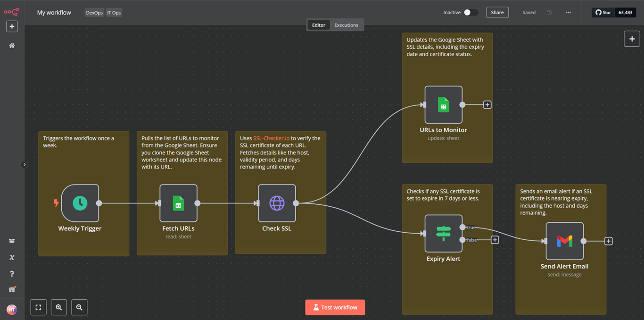Switch to the Executions tab
The width and height of the screenshot is (644, 320).
347,25
